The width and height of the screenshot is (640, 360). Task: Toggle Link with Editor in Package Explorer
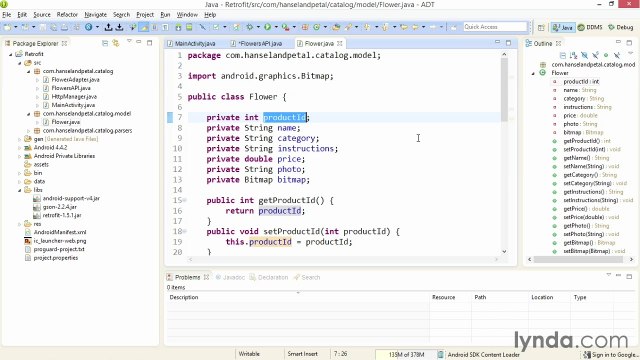click(116, 43)
